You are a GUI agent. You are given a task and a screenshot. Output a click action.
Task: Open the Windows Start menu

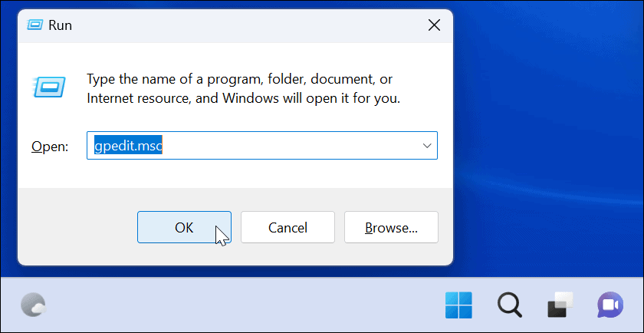pyautogui.click(x=459, y=305)
